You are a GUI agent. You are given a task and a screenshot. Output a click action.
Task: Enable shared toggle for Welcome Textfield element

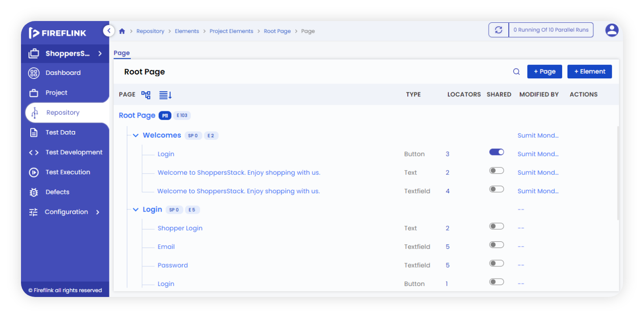point(497,189)
